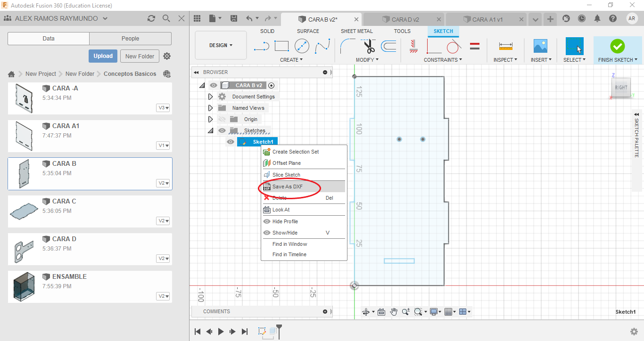Image resolution: width=644 pixels, height=341 pixels.
Task: Click the Upload button
Action: 103,56
